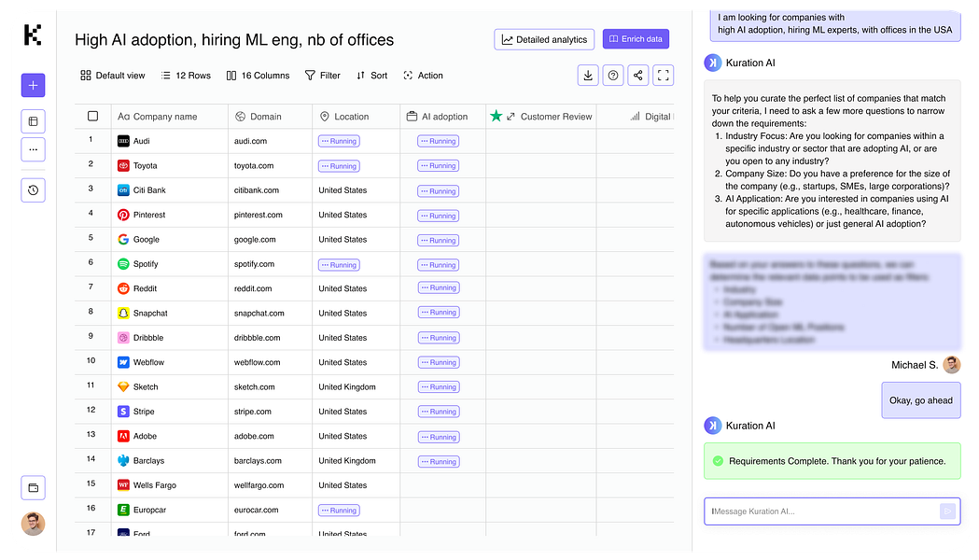The width and height of the screenshot is (979, 560).
Task: Click the Adobe logo icon
Action: pos(123,437)
